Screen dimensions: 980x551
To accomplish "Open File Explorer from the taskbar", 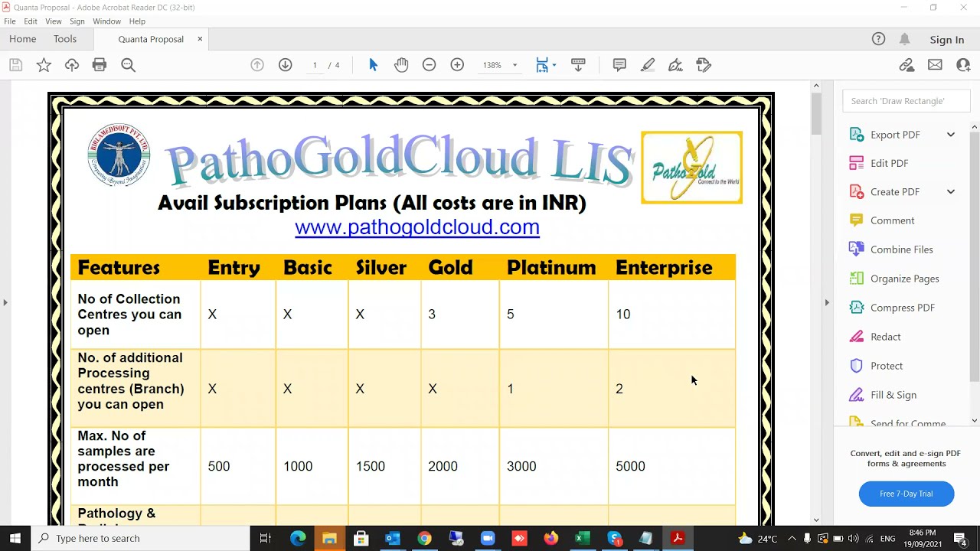I will coord(329,538).
